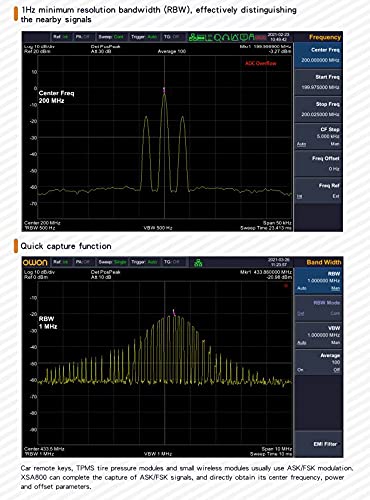Screen dimensions: 370x500
Task: Select the RBW softkey in the Band Width menu
Action: pos(318,281)
